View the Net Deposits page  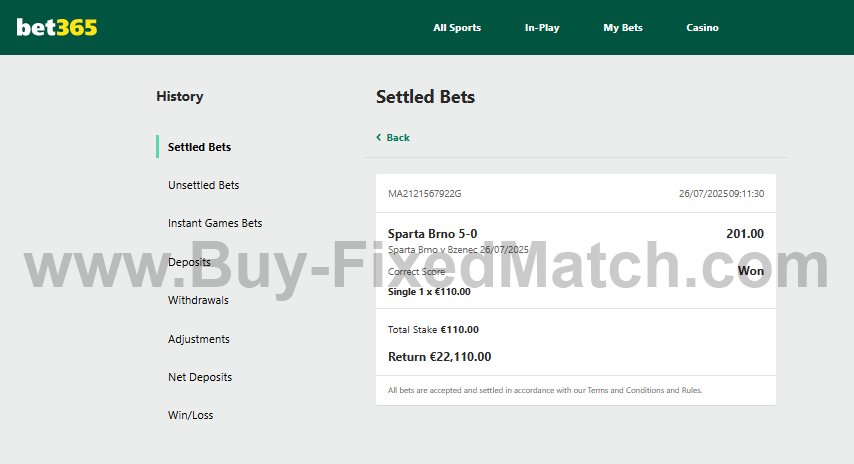200,377
